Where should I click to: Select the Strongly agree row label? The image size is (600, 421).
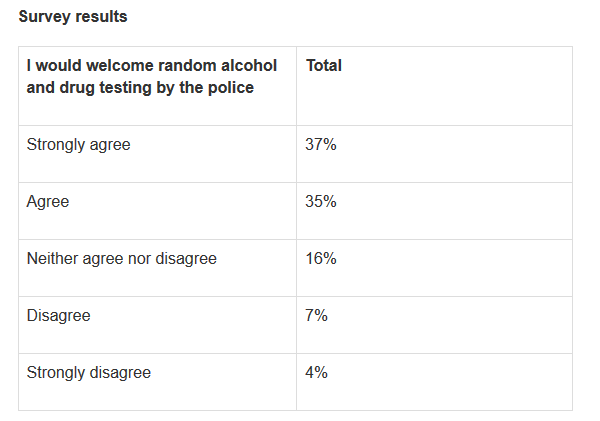point(78,145)
